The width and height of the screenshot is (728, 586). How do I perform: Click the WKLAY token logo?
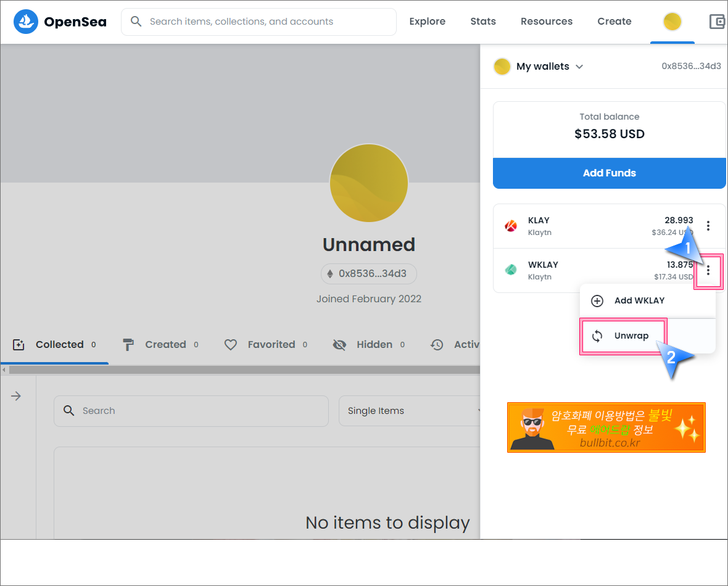pos(511,270)
